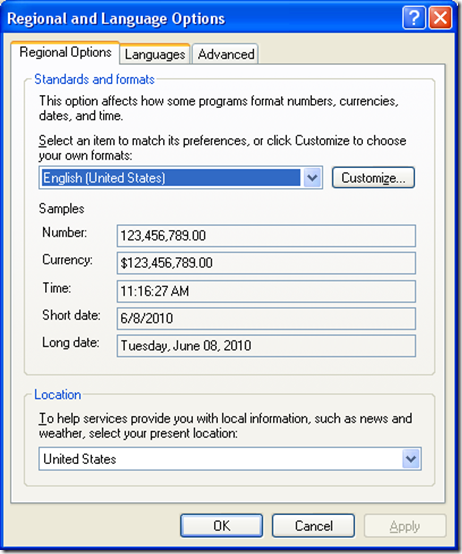Image resolution: width=462 pixels, height=554 pixels.
Task: Switch to the Languages tab
Action: [x=155, y=54]
